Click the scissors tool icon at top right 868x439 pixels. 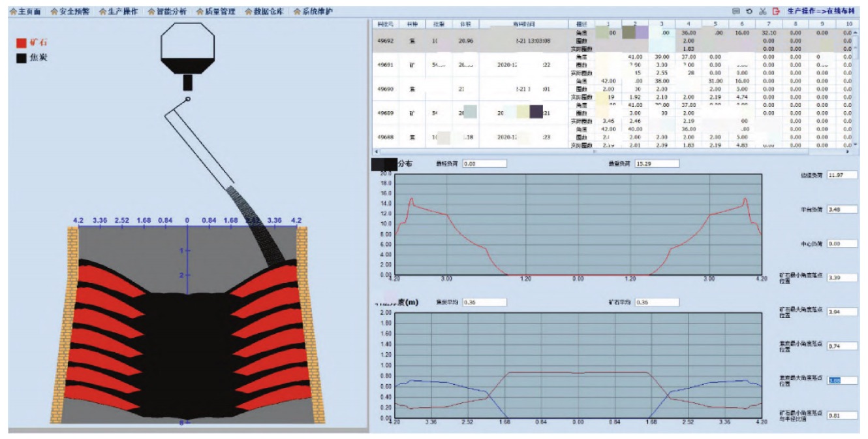(x=762, y=11)
